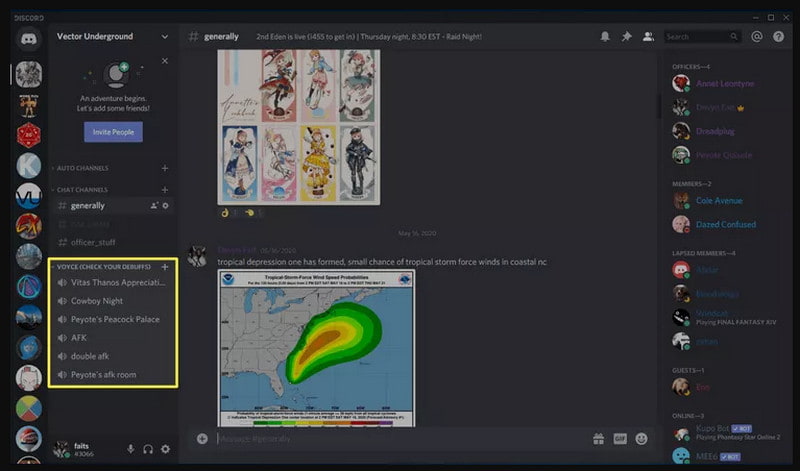
Task: Collapse the AUTO CHANNELS category
Action: click(82, 168)
